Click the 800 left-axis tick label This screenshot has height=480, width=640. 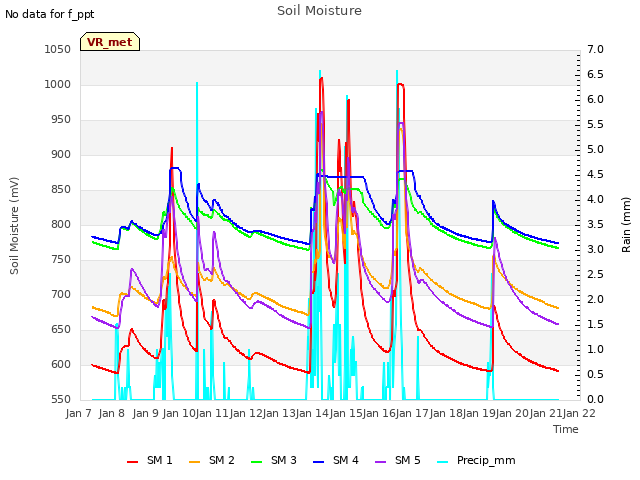click(61, 224)
